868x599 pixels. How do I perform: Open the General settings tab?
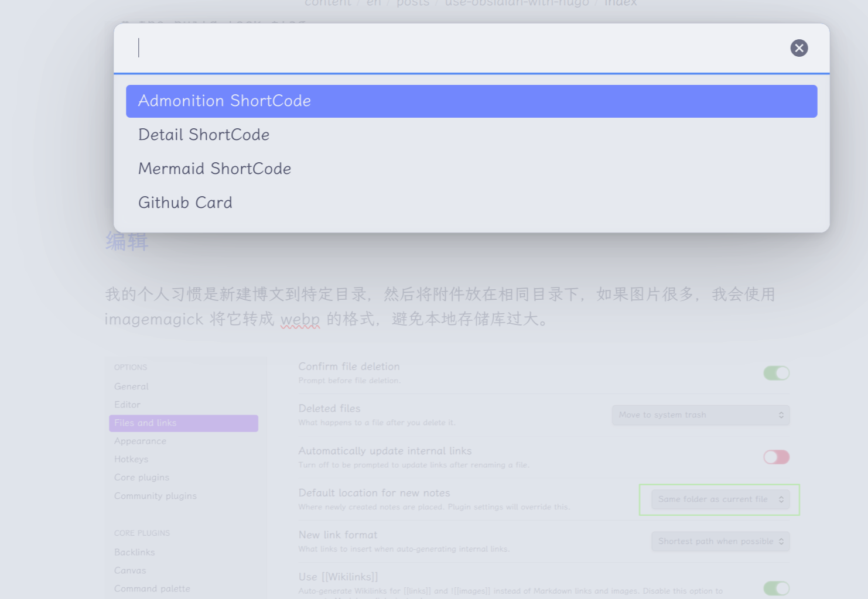[132, 386]
